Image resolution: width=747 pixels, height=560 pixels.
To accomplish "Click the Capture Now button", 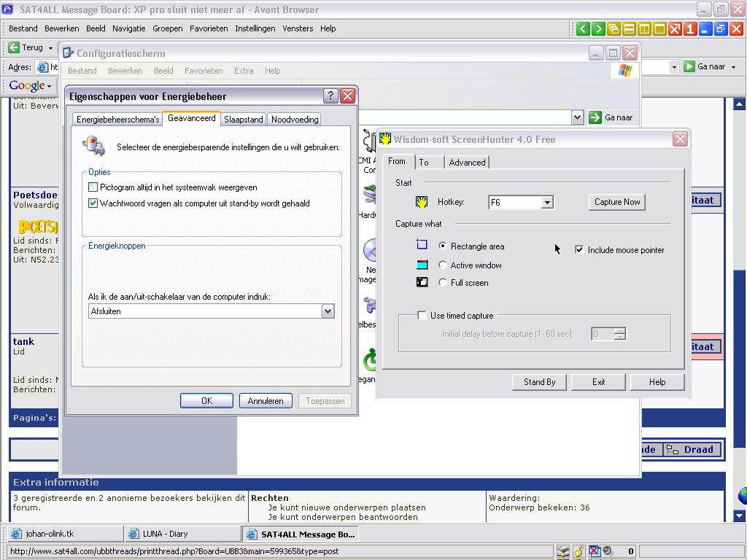I will [x=617, y=202].
